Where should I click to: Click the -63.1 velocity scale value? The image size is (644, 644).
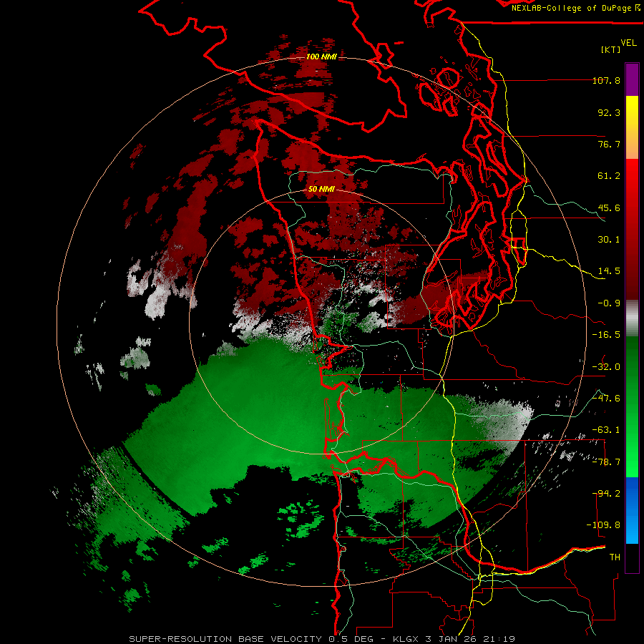[x=606, y=430]
